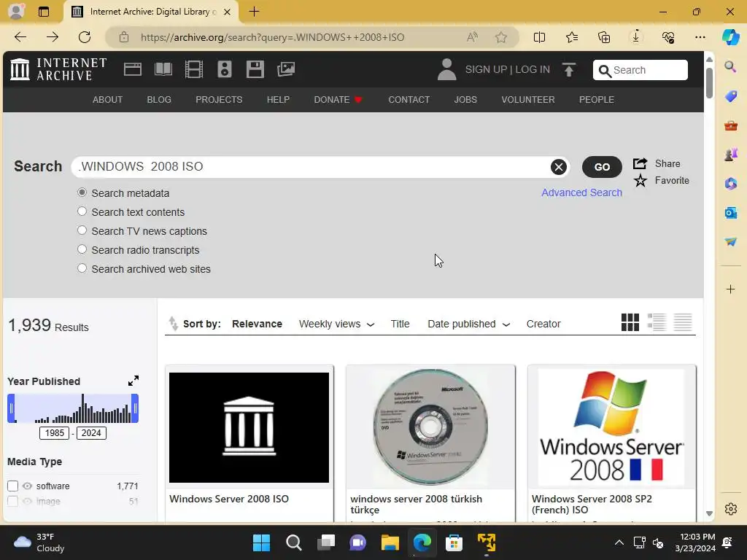The width and height of the screenshot is (747, 560).
Task: Switch to compact list view
Action: coord(683,322)
